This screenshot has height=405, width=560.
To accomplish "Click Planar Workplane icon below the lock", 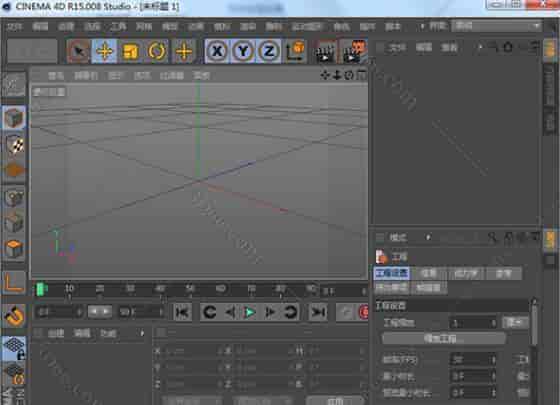I will (x=14, y=374).
